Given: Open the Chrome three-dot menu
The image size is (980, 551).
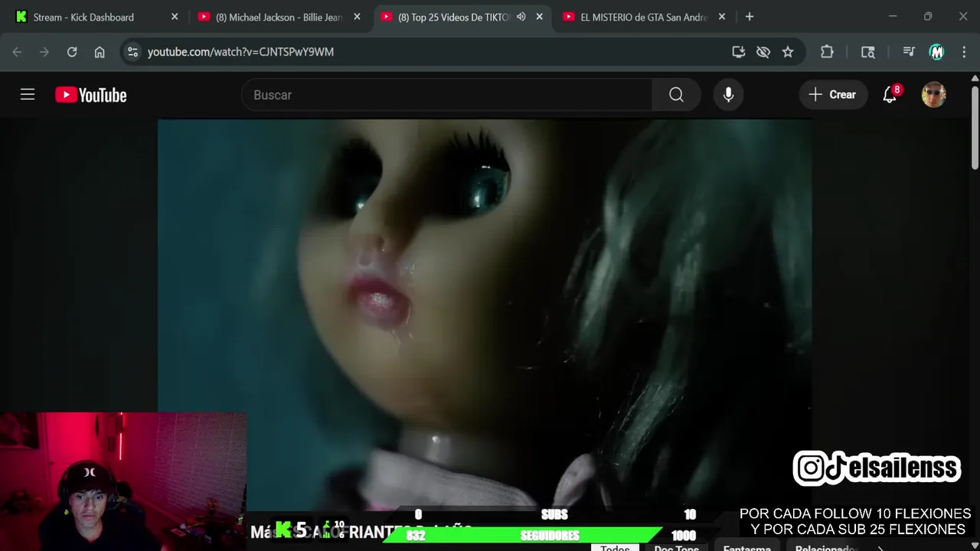Looking at the screenshot, I should click(963, 52).
